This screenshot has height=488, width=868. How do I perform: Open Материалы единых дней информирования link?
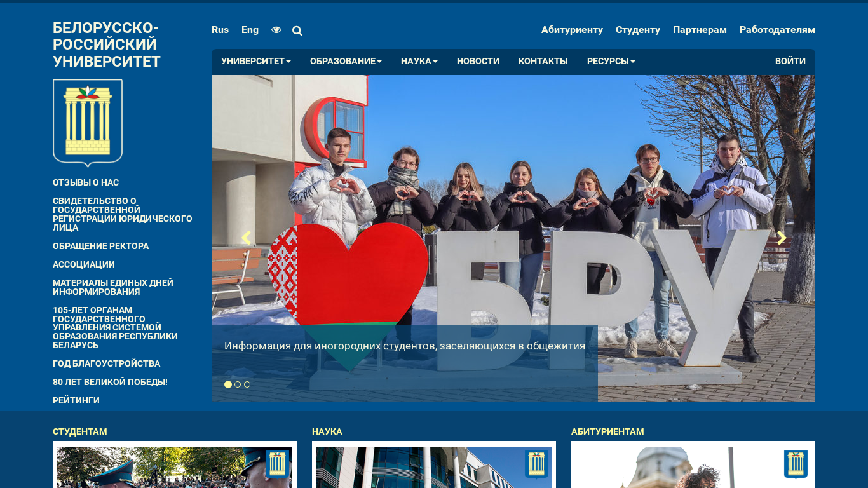tap(113, 287)
